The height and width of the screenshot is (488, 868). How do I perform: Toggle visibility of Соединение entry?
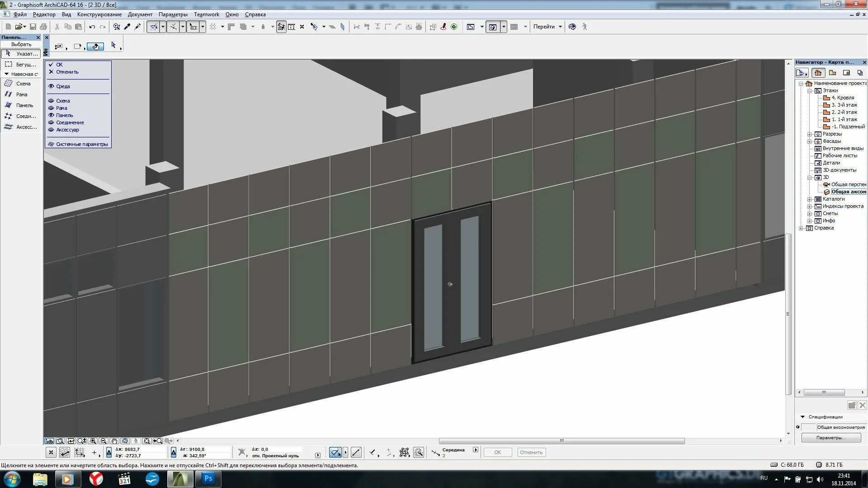tap(51, 122)
